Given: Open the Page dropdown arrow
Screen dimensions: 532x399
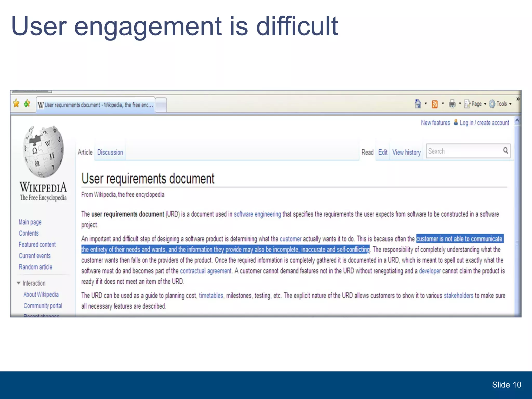Looking at the screenshot, I should tap(485, 104).
